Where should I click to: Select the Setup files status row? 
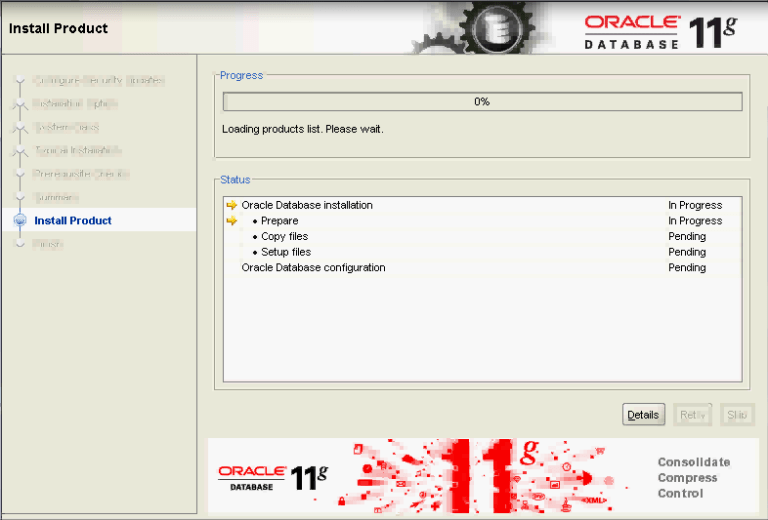[x=482, y=252]
